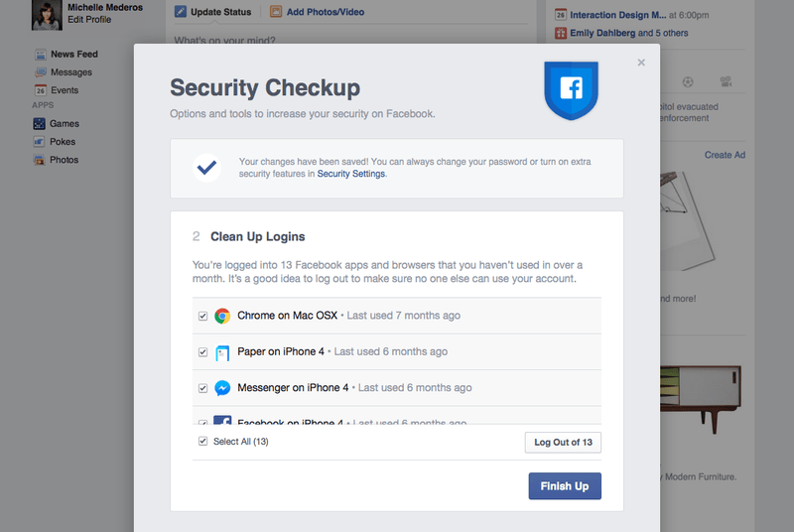Click the Events calendar icon
The image size is (794, 532).
40,90
